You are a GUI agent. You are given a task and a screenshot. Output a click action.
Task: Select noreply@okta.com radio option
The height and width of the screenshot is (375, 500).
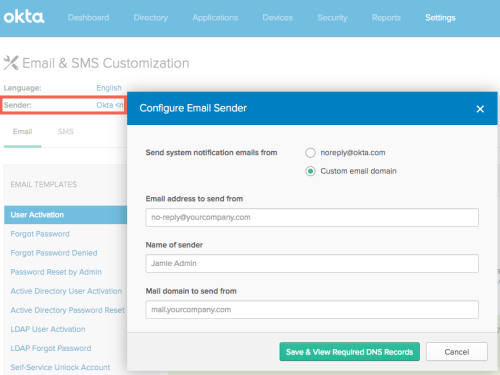(x=310, y=153)
